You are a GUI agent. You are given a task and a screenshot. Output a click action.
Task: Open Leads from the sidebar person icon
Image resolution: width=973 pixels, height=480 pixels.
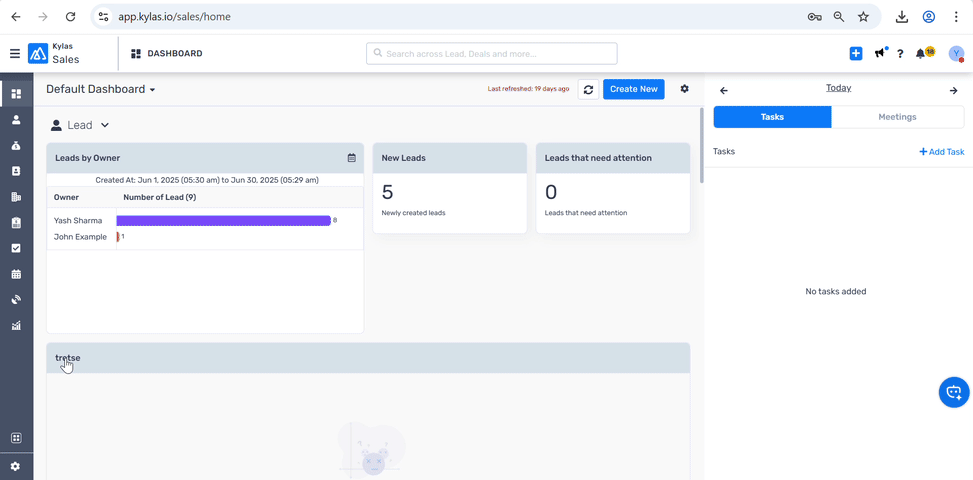tap(16, 120)
